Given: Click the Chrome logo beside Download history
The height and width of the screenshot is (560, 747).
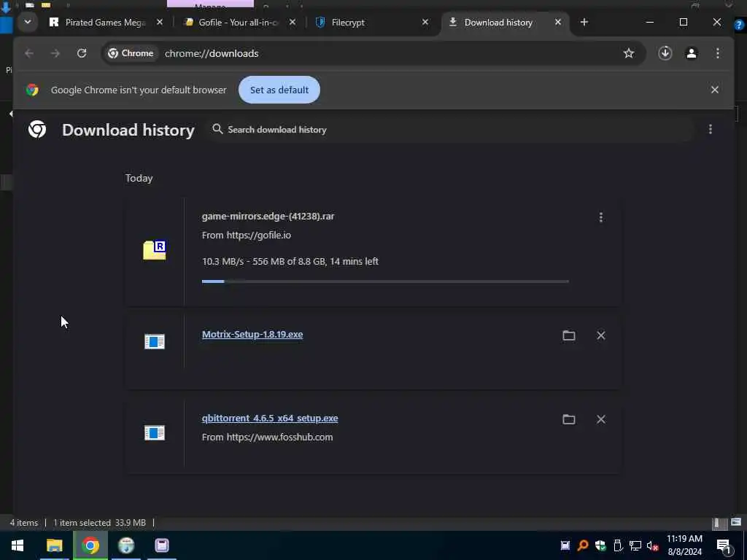Looking at the screenshot, I should [37, 130].
